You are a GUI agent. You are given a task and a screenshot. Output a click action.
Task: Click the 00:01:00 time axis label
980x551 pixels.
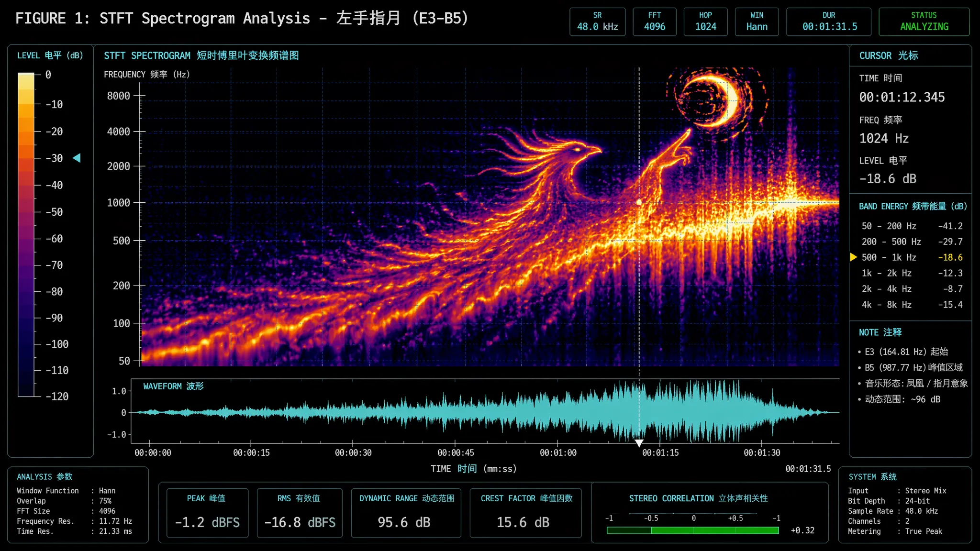pos(558,452)
